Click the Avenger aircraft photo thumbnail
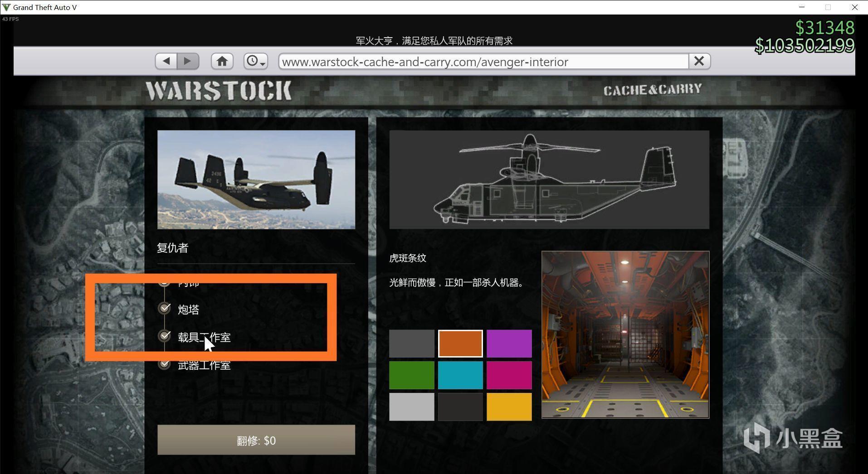868x474 pixels. click(256, 180)
